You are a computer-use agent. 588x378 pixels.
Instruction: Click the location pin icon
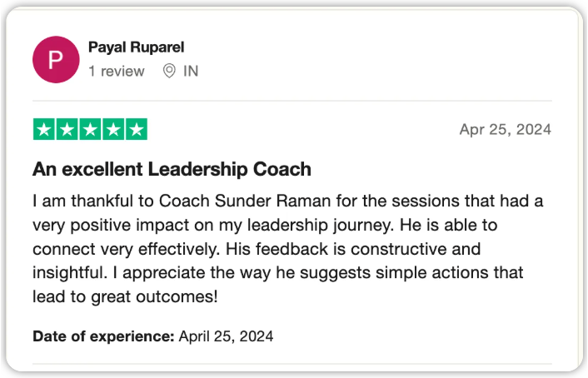point(169,71)
